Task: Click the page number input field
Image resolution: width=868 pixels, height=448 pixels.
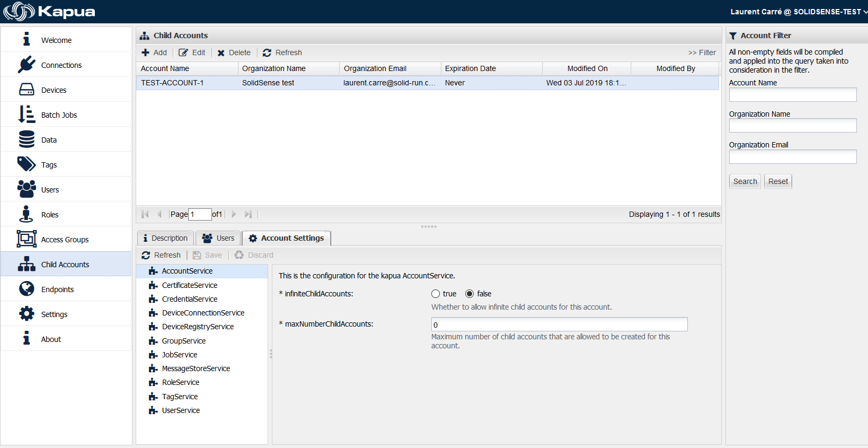Action: click(200, 214)
